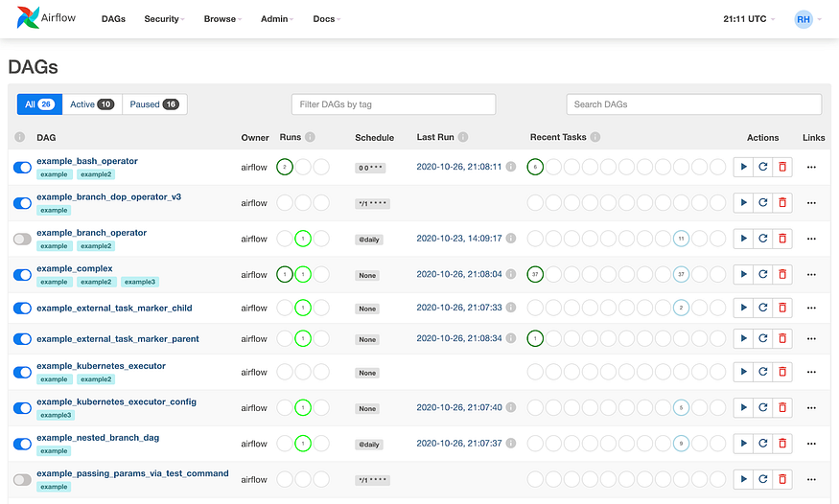Delete the example_branch_operator DAG
This screenshot has height=504, width=839.
click(782, 239)
